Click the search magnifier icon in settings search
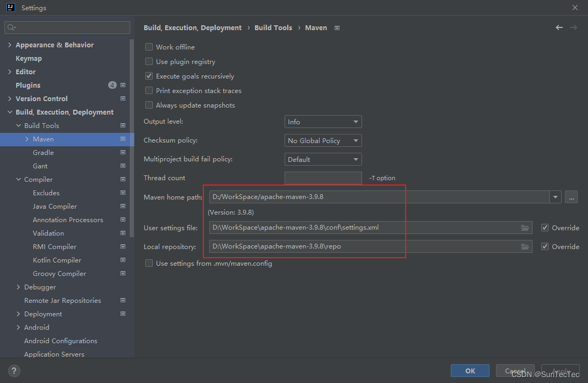 click(11, 27)
